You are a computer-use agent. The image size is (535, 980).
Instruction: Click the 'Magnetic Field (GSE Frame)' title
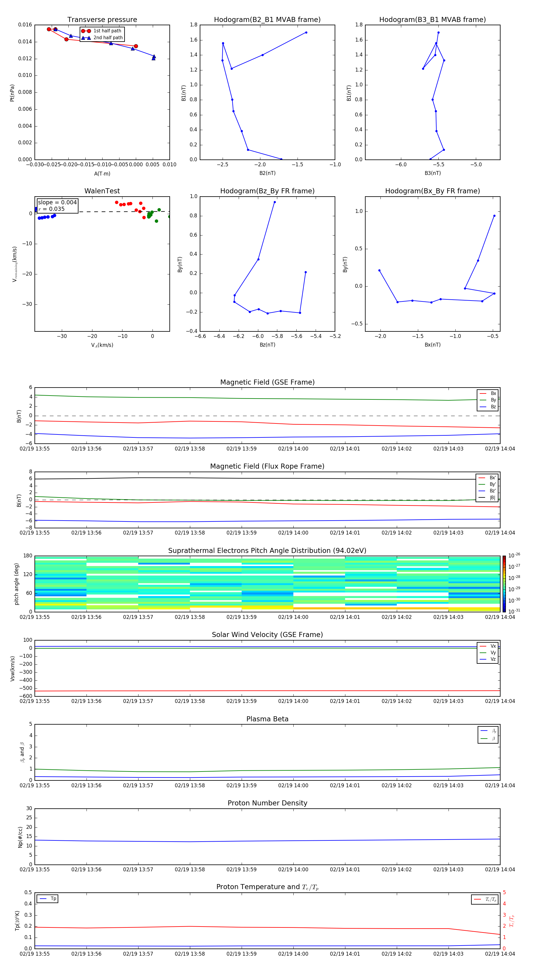click(267, 382)
